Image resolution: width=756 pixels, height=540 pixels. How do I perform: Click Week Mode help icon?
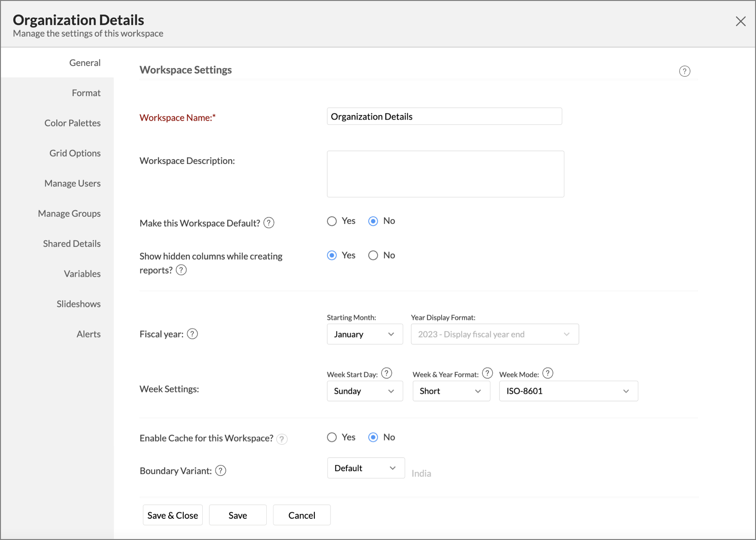pos(547,374)
